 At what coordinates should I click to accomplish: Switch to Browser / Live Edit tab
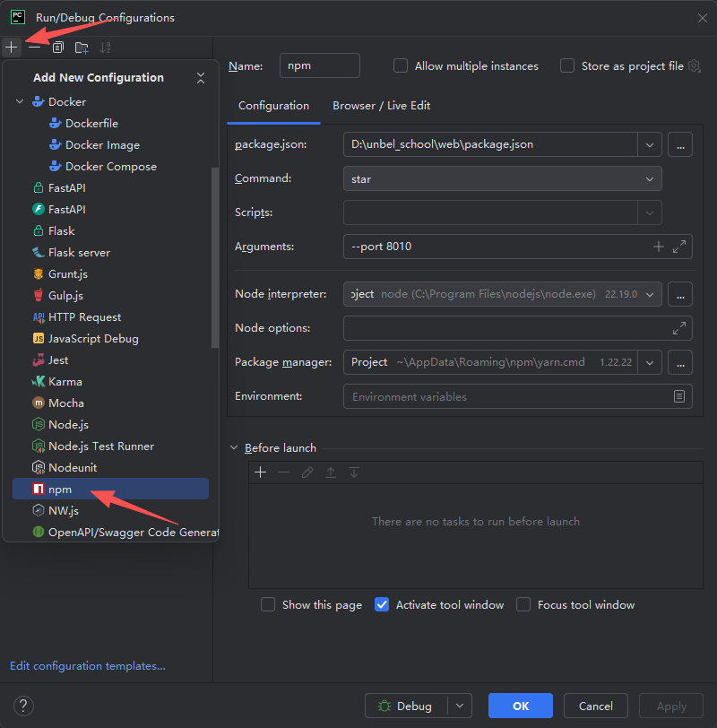pyautogui.click(x=381, y=106)
